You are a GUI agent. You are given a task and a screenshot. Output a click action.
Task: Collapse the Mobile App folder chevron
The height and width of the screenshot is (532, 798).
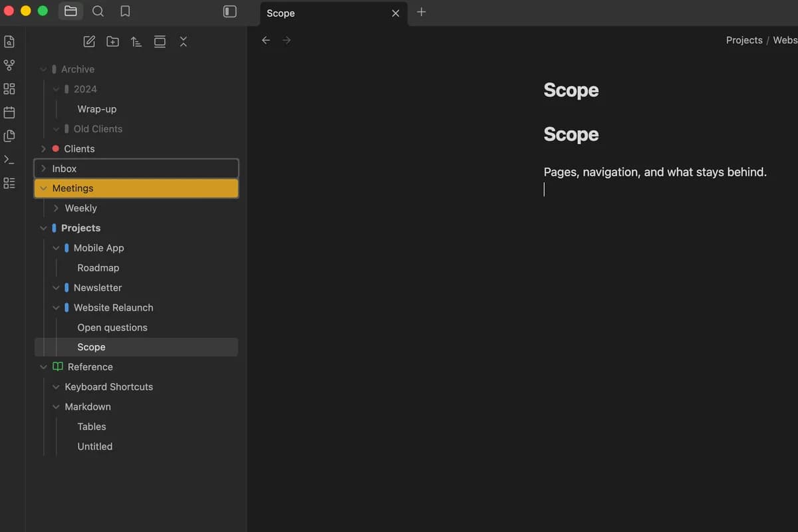click(x=57, y=248)
